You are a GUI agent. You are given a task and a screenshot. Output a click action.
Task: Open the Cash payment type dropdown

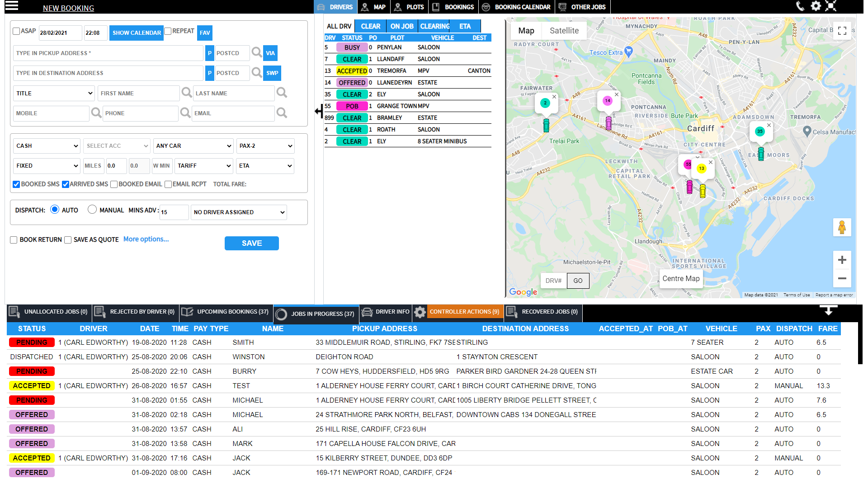(x=47, y=146)
